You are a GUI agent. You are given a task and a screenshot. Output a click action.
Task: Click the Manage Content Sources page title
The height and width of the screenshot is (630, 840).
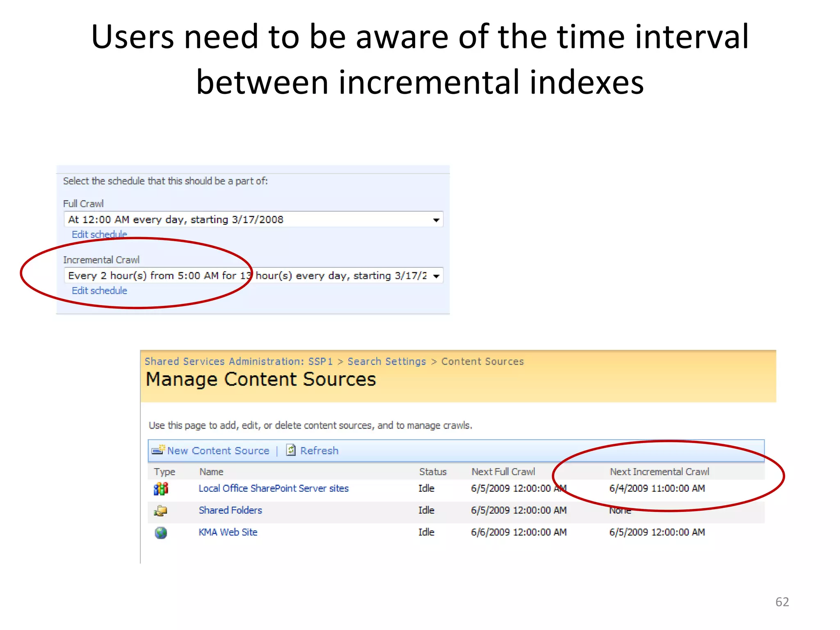tap(261, 379)
